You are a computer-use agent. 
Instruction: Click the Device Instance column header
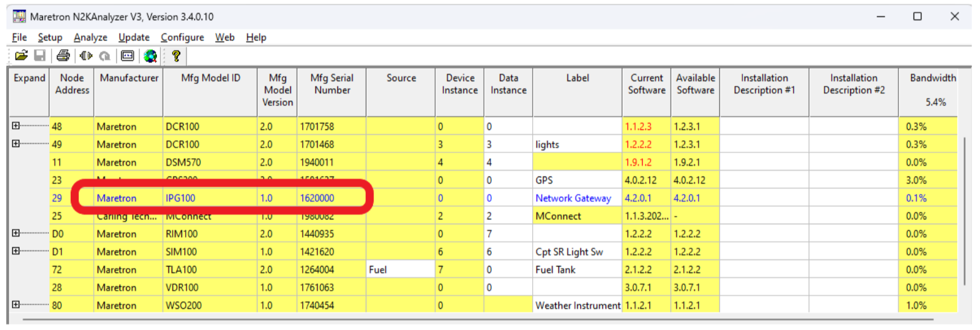coord(460,92)
